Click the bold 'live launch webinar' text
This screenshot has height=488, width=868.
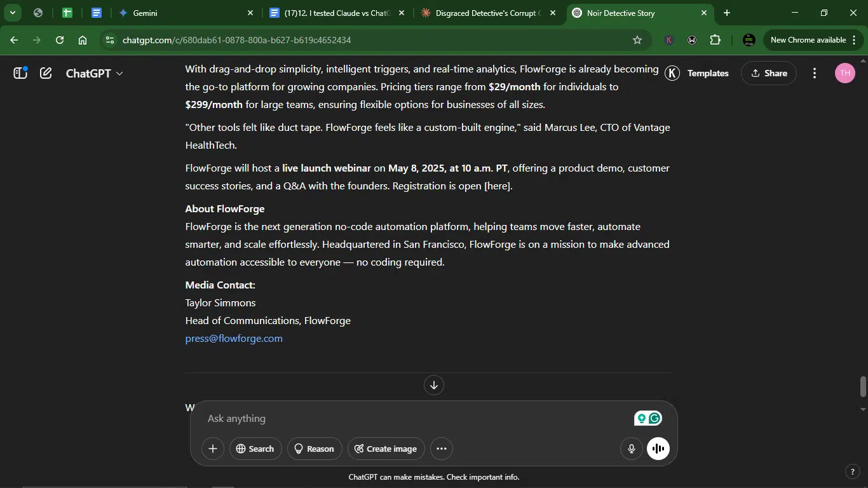coord(327,168)
